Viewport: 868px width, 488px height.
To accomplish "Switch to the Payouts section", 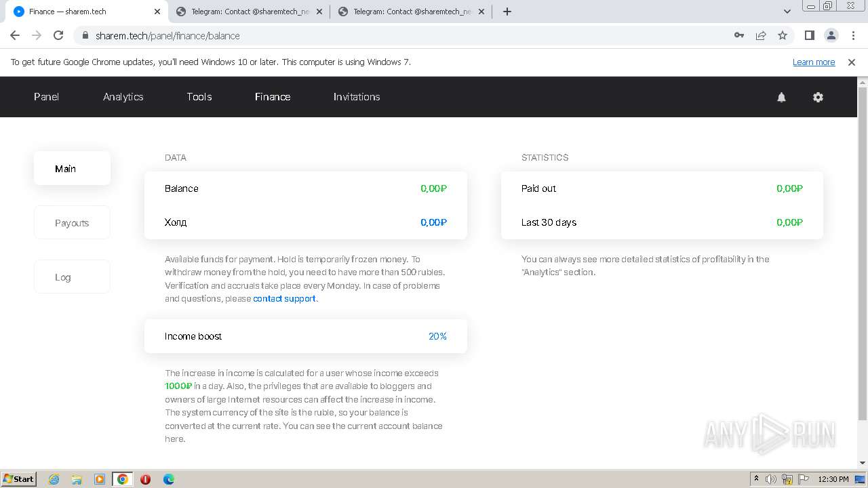I will (72, 223).
